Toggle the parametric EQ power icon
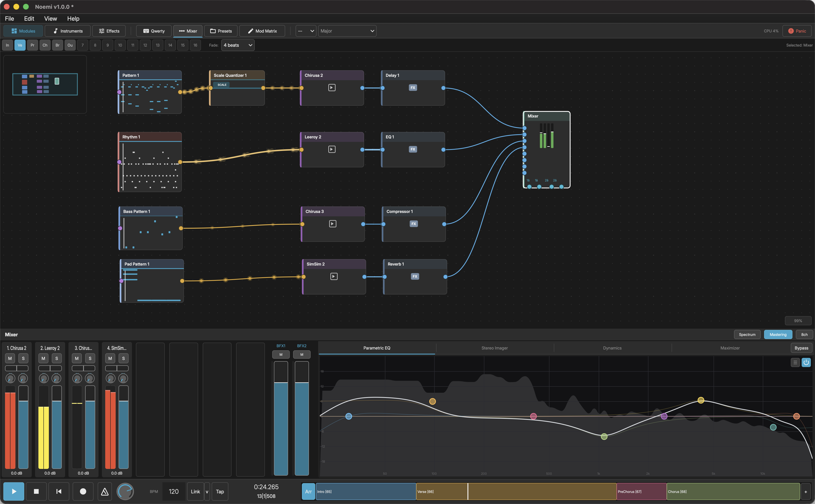 point(806,362)
